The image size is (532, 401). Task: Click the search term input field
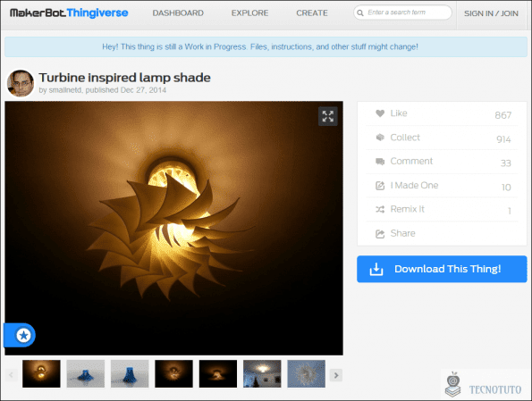(x=402, y=13)
